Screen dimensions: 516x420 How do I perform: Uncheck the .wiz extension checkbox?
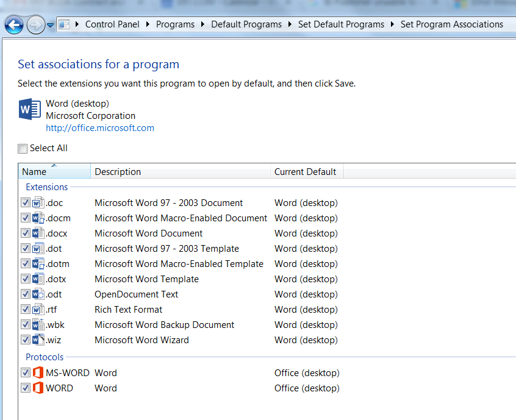[x=26, y=340]
